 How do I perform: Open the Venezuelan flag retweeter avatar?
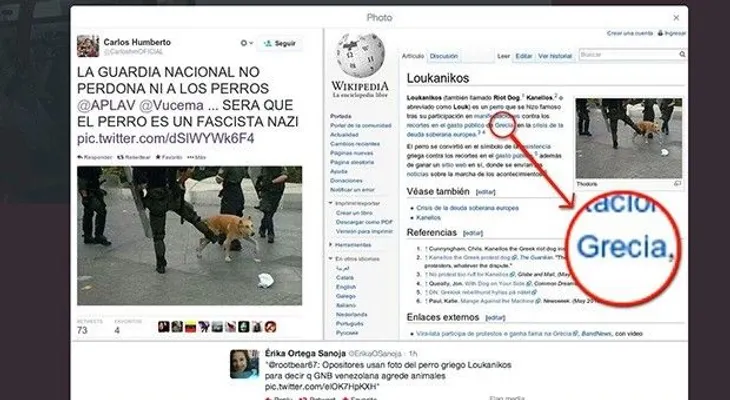tap(190, 326)
